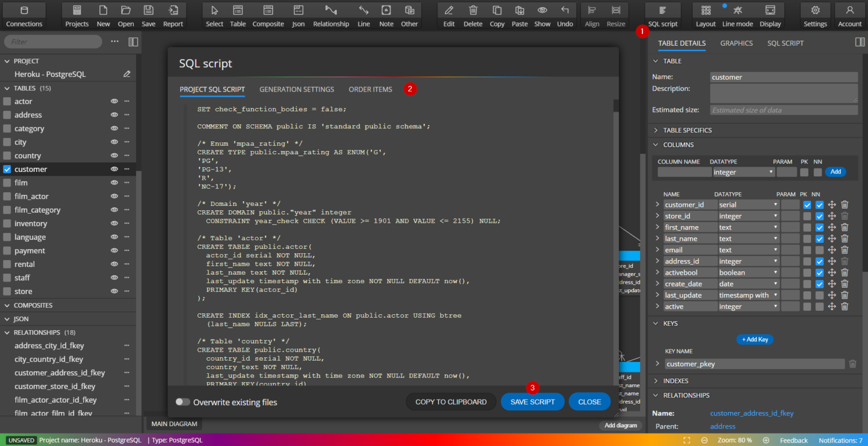Click the Table creation tool
This screenshot has height=446, width=868.
click(x=237, y=15)
